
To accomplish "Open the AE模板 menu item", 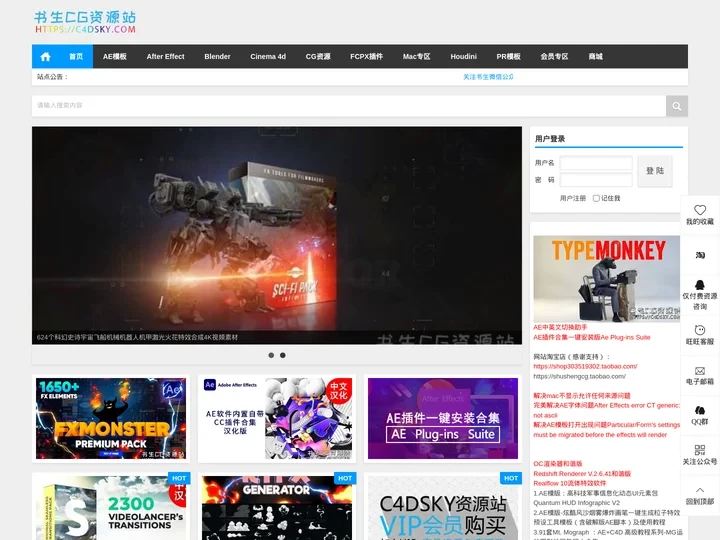I will click(115, 56).
